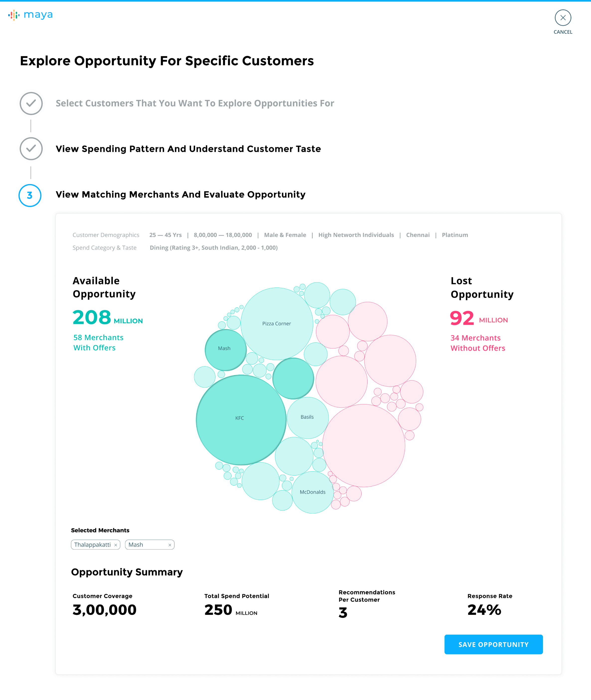
Task: Click the Maya logo
Action: (30, 15)
